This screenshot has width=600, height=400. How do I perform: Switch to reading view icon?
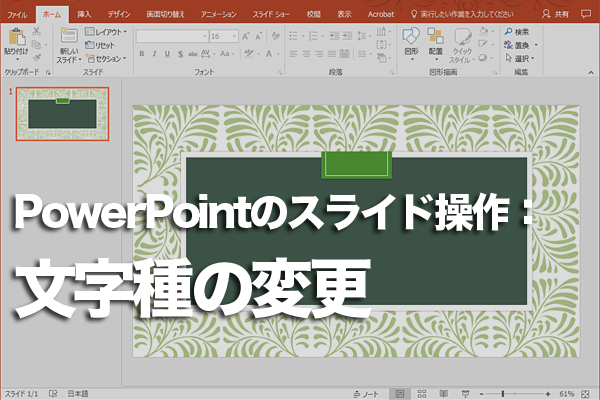[443, 394]
